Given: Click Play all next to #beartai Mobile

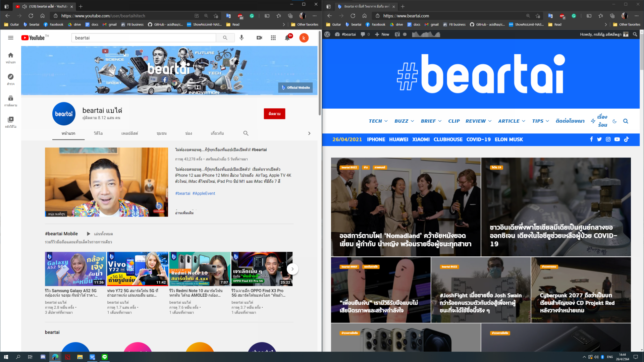Looking at the screenshot, I should coord(100,234).
